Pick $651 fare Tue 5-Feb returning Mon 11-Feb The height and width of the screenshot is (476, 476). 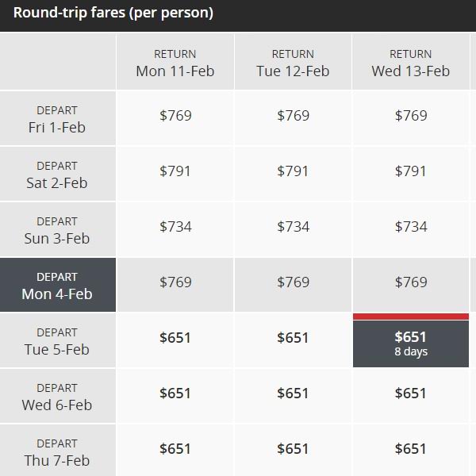point(175,340)
